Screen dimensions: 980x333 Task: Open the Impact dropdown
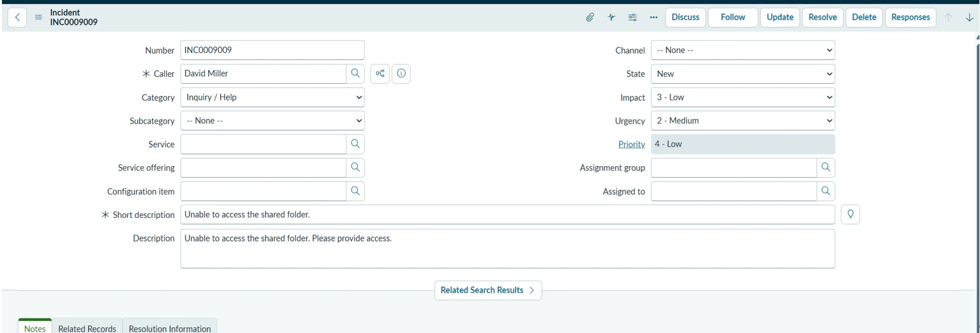point(743,97)
